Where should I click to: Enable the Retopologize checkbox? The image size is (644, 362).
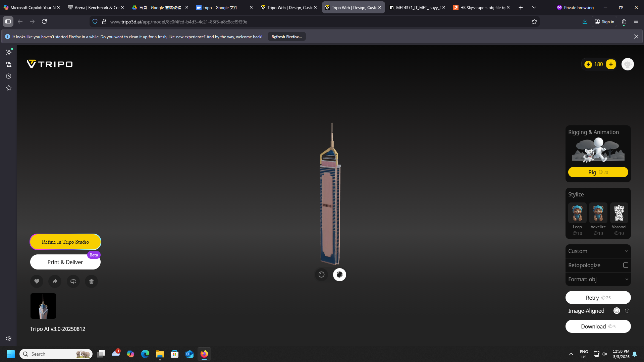(626, 265)
